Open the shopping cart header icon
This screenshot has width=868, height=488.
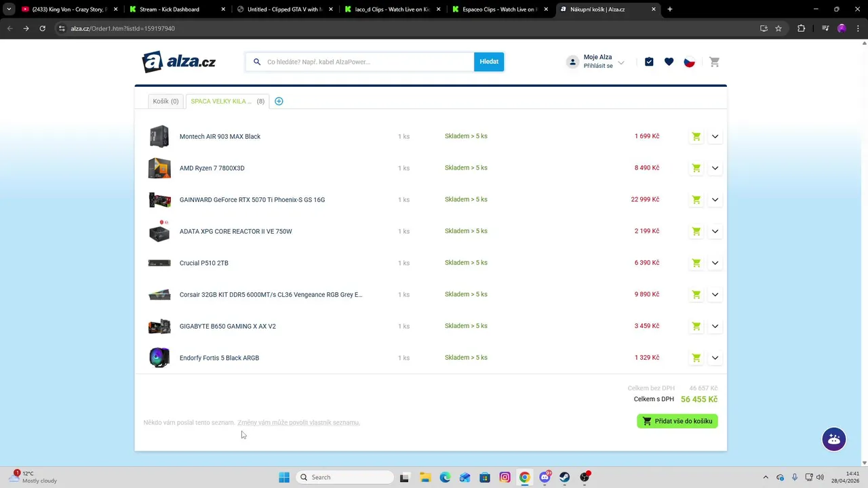pos(714,62)
